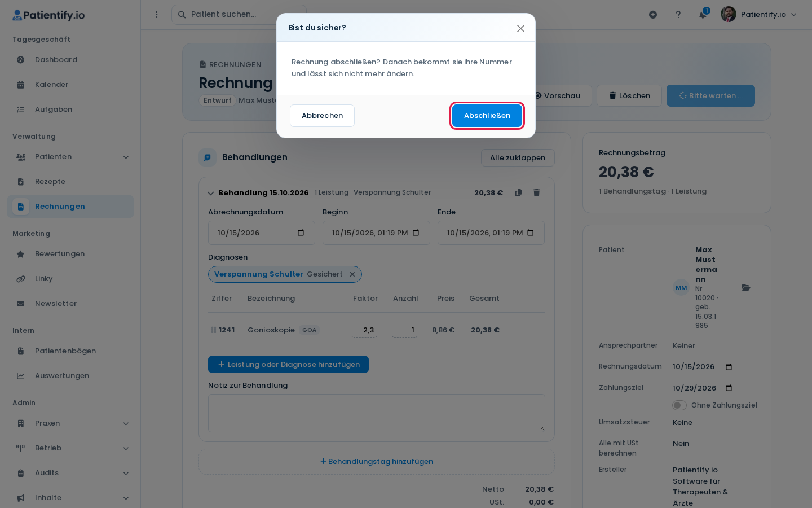Image resolution: width=812 pixels, height=508 pixels.
Task: Click the Auswertungen chart icon
Action: tap(21, 376)
